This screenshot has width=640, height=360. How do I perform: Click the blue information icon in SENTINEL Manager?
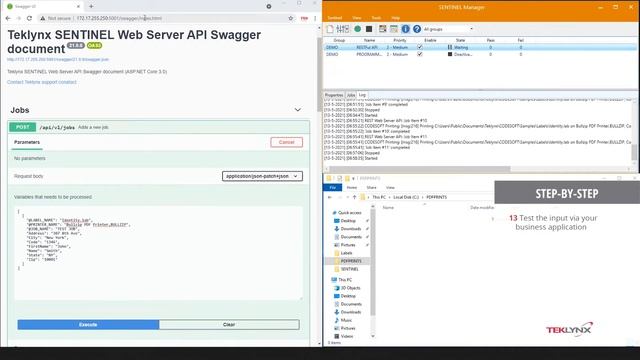click(405, 29)
